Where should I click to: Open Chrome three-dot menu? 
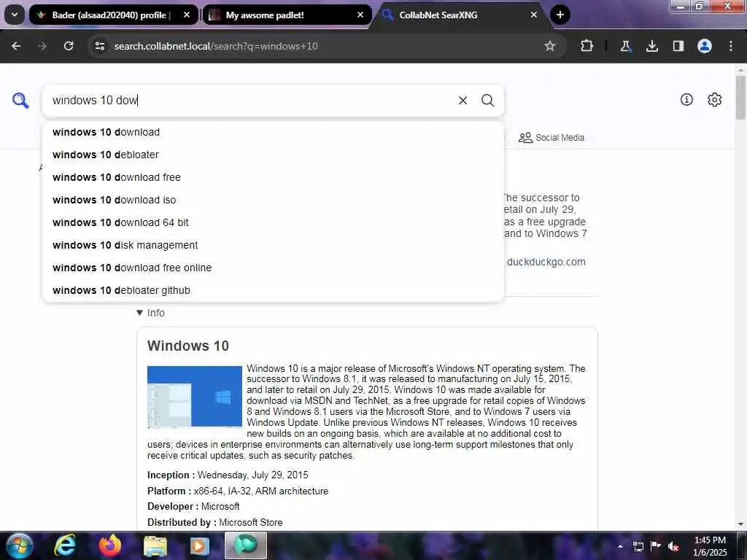tap(731, 46)
